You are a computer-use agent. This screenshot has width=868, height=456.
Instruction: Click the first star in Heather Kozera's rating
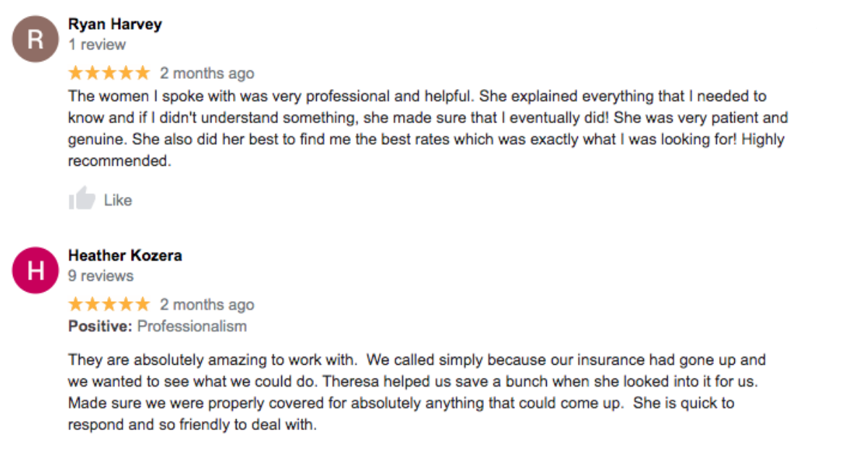coord(76,305)
